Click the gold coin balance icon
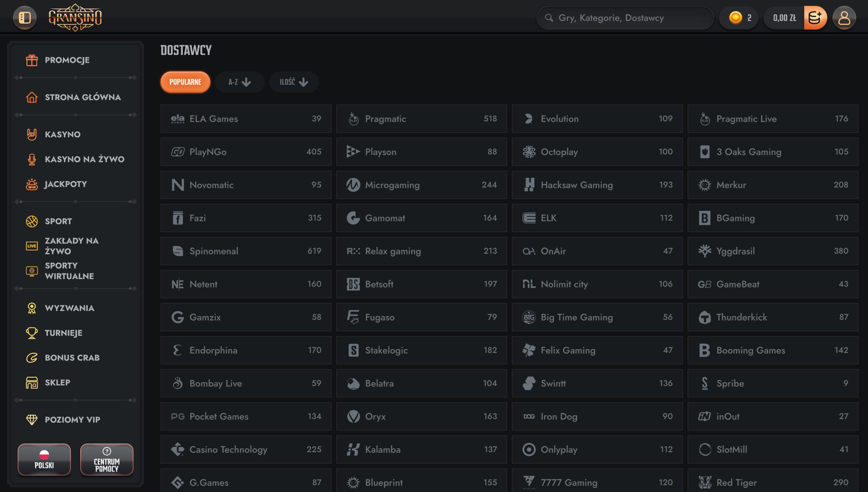Screen dimensions: 868x492 [x=735, y=18]
